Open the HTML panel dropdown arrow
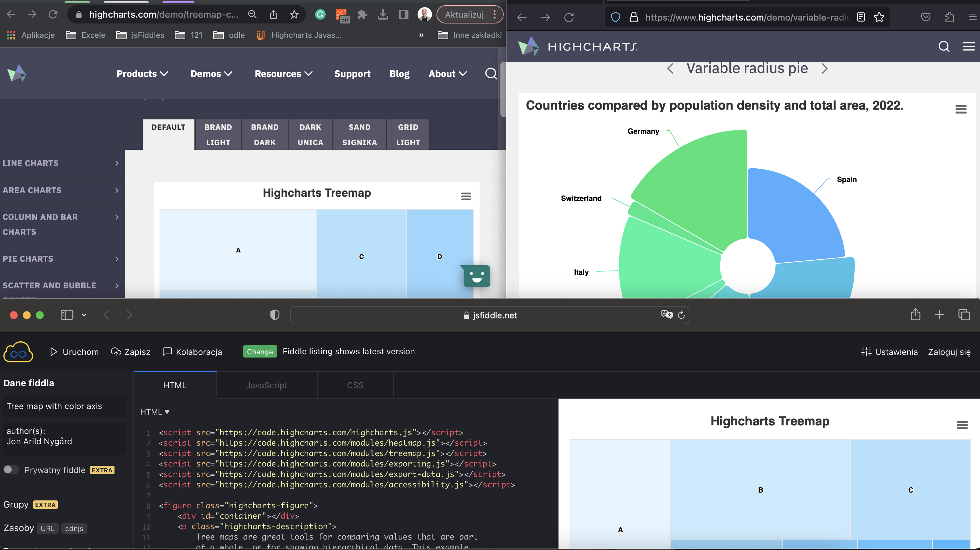Image resolution: width=980 pixels, height=550 pixels. click(167, 412)
